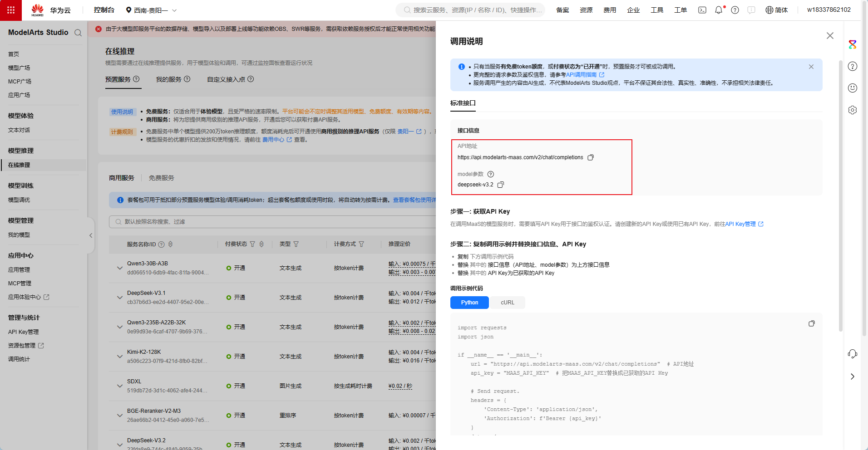Open the 费用 top menu

tap(610, 10)
